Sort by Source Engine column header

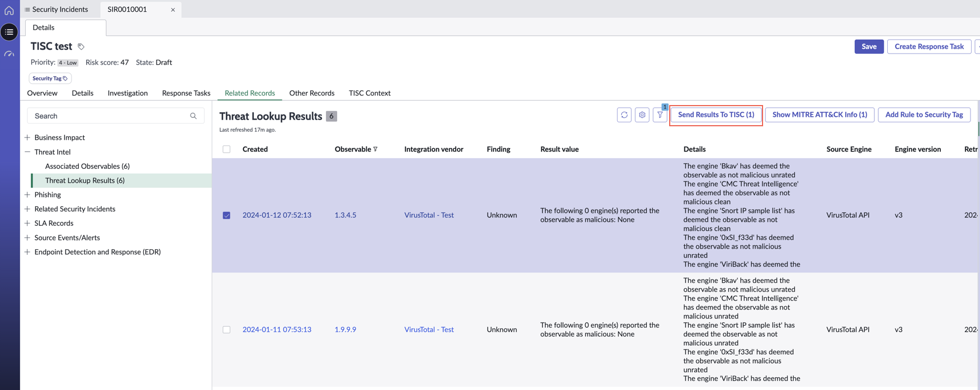tap(849, 149)
